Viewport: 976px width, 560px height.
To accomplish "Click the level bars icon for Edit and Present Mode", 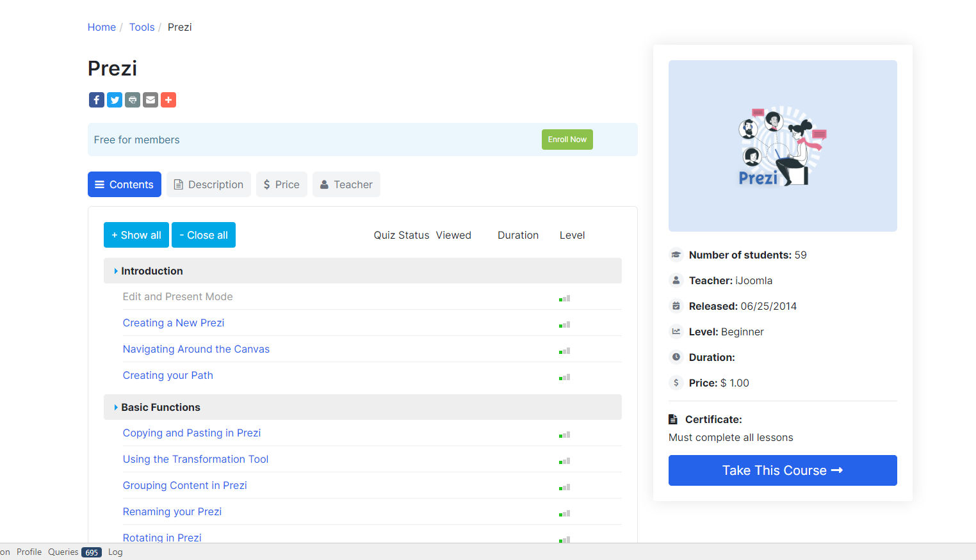I will pos(564,298).
